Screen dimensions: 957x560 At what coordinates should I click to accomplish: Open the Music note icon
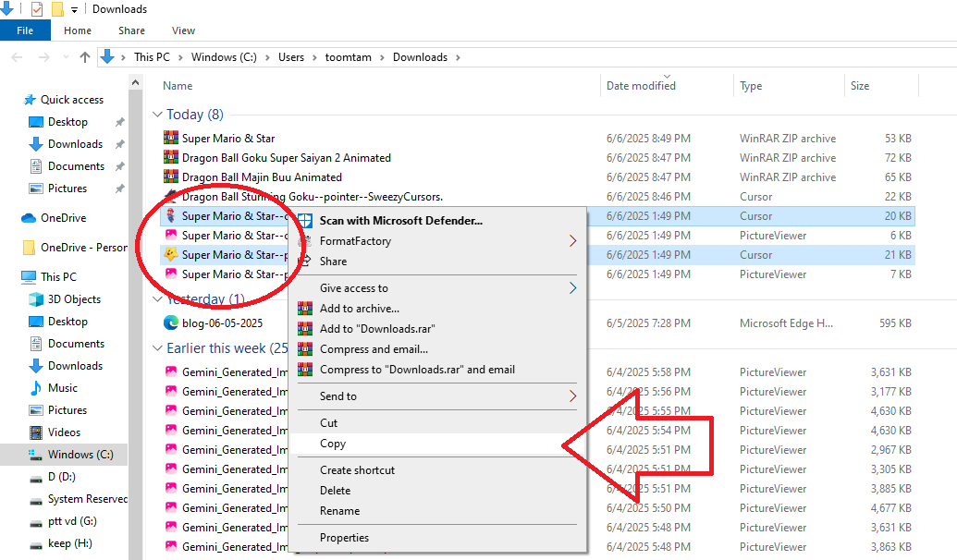click(36, 388)
